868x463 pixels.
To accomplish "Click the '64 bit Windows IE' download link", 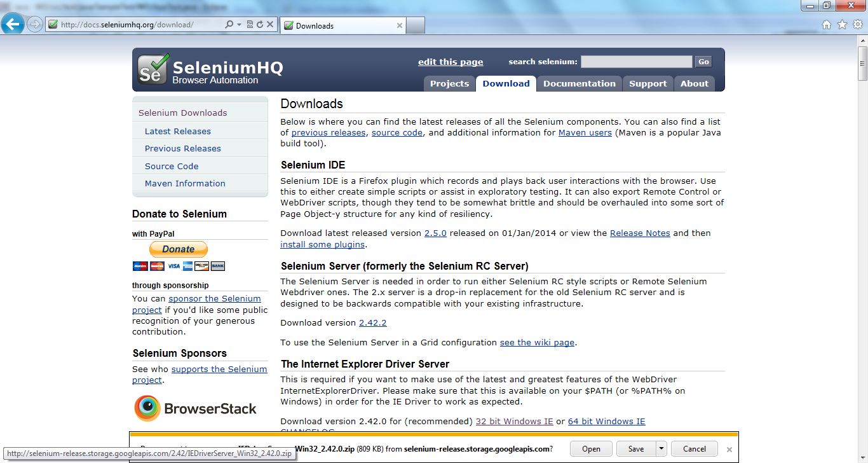I will pyautogui.click(x=607, y=421).
